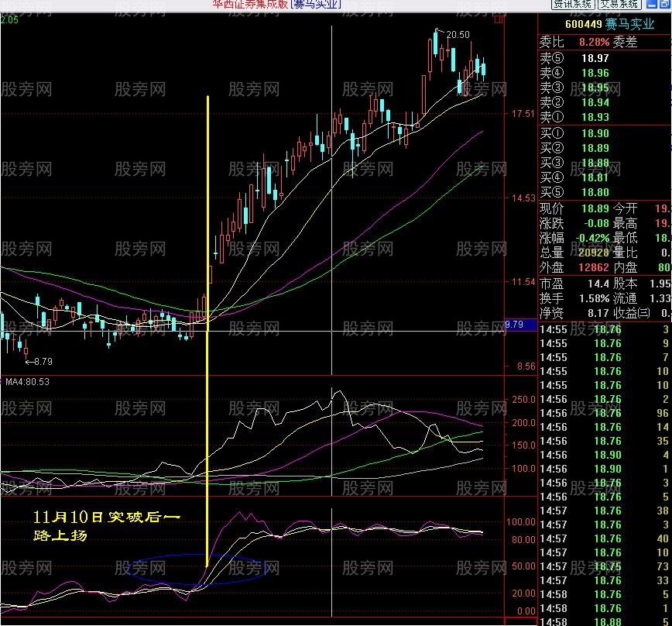Open the 交易系统 button

(619, 5)
